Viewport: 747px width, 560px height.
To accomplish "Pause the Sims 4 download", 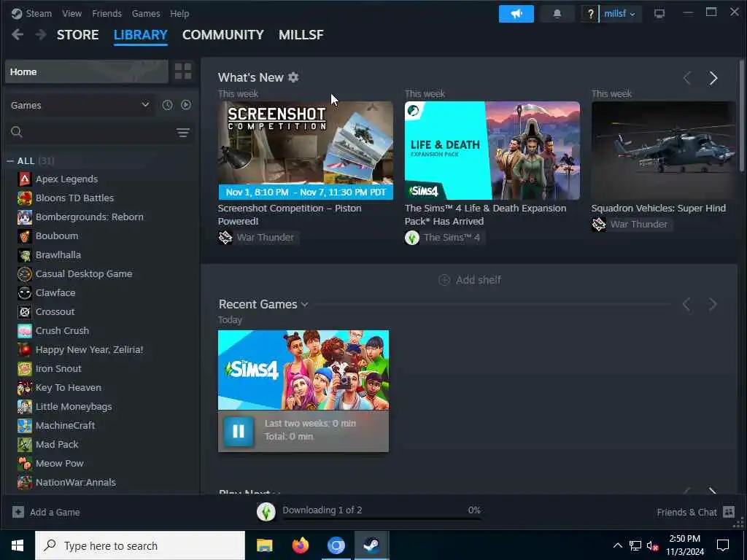I will click(239, 431).
